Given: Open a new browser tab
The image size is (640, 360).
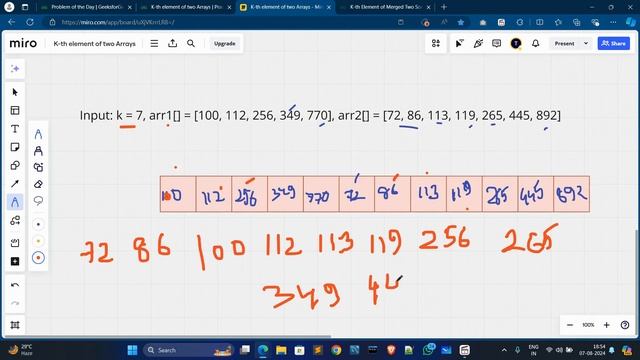Looking at the screenshot, I should 444,7.
